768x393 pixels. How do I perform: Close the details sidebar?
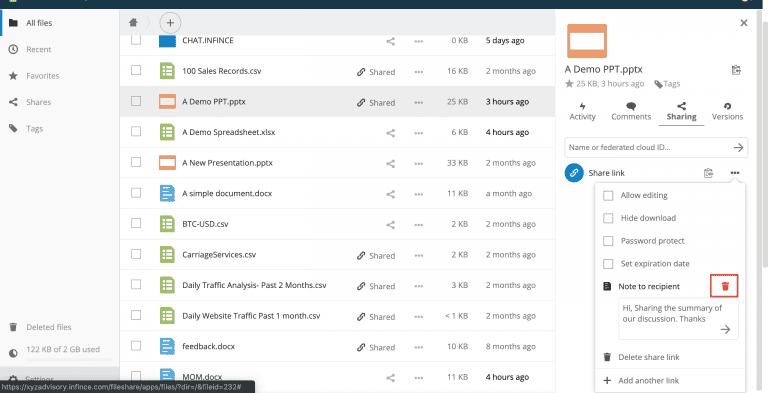tap(744, 23)
